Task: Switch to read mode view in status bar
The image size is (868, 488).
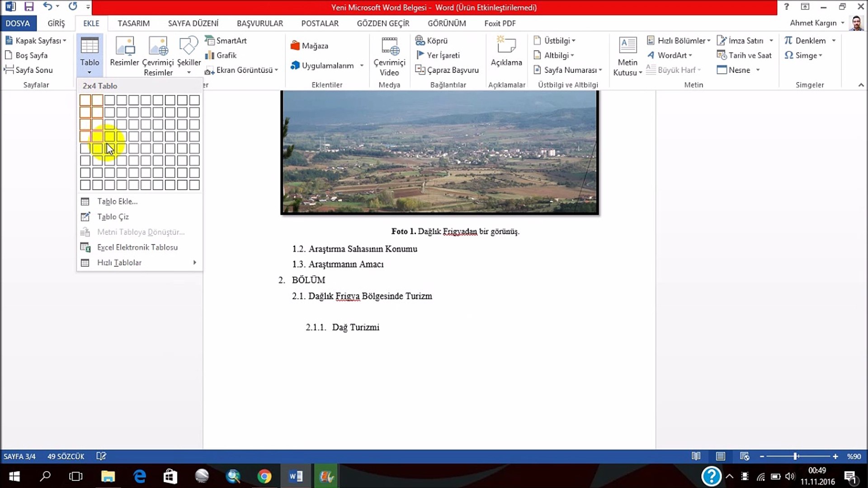Action: tap(696, 456)
